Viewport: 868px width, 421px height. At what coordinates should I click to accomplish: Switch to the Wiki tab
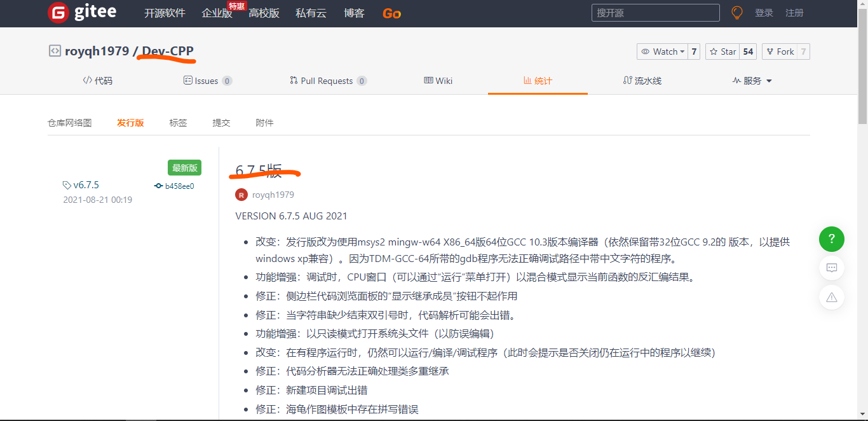pyautogui.click(x=438, y=81)
